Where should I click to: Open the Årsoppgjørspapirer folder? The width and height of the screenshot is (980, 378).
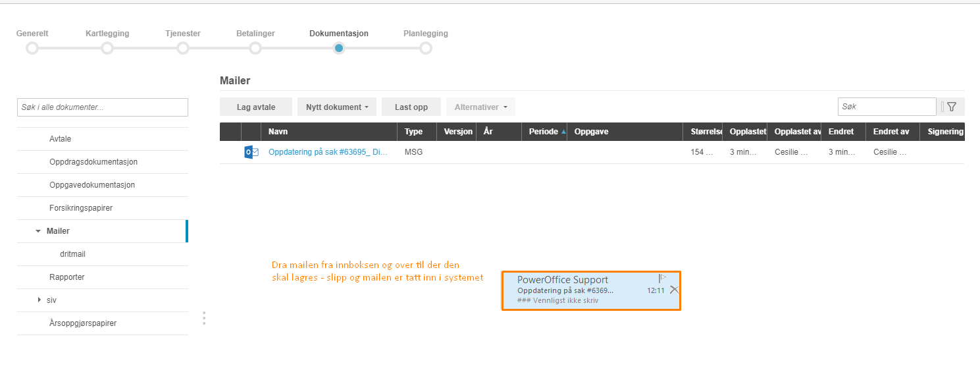tap(102, 323)
